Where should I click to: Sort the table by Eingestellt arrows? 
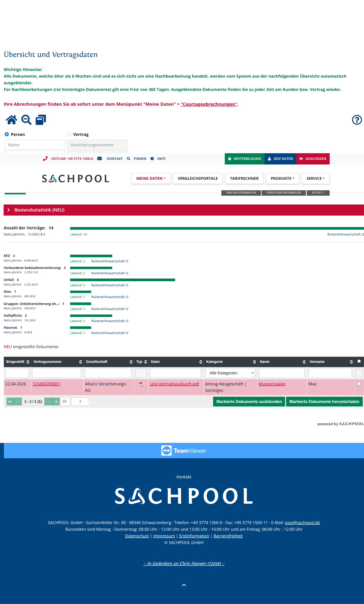click(x=28, y=362)
